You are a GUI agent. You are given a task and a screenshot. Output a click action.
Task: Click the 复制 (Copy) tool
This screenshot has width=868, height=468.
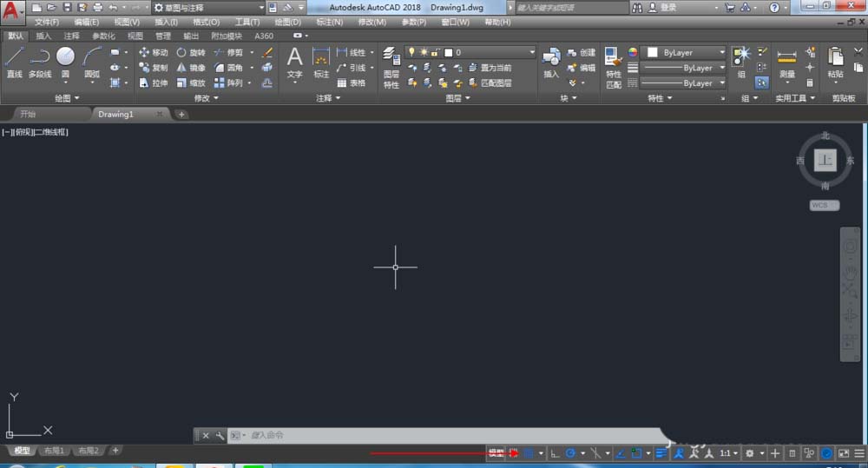pyautogui.click(x=154, y=68)
